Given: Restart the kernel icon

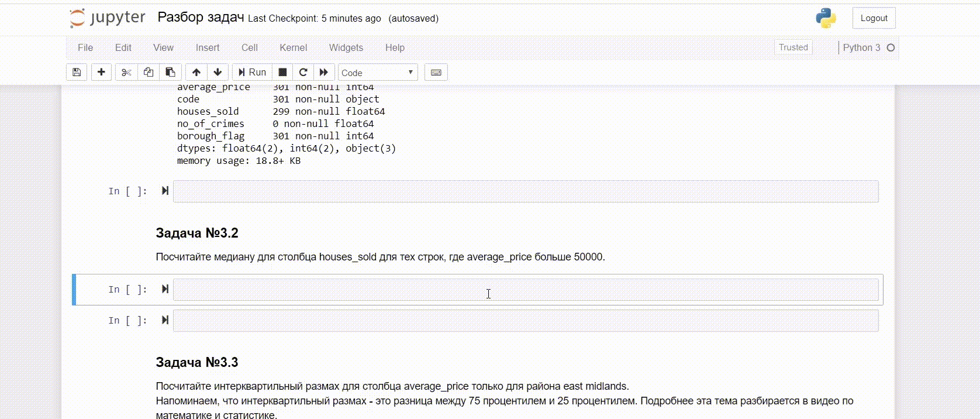Looking at the screenshot, I should [x=303, y=72].
